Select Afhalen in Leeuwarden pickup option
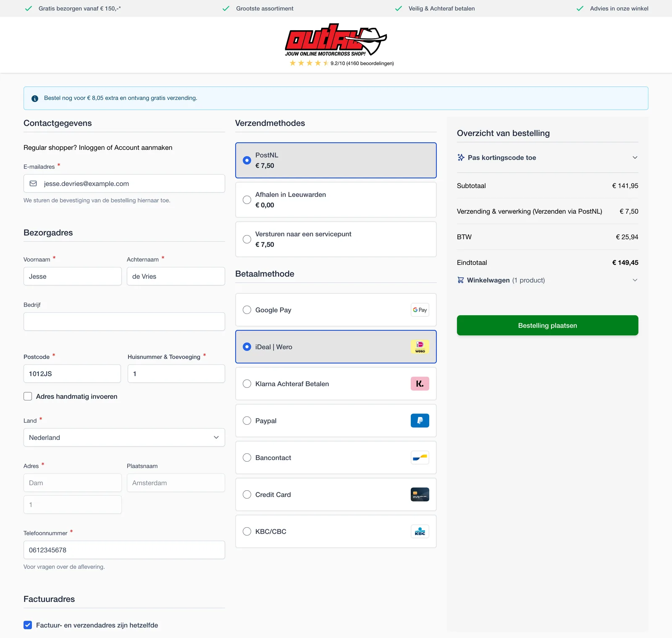Viewport: 672px width, 638px height. [336, 200]
